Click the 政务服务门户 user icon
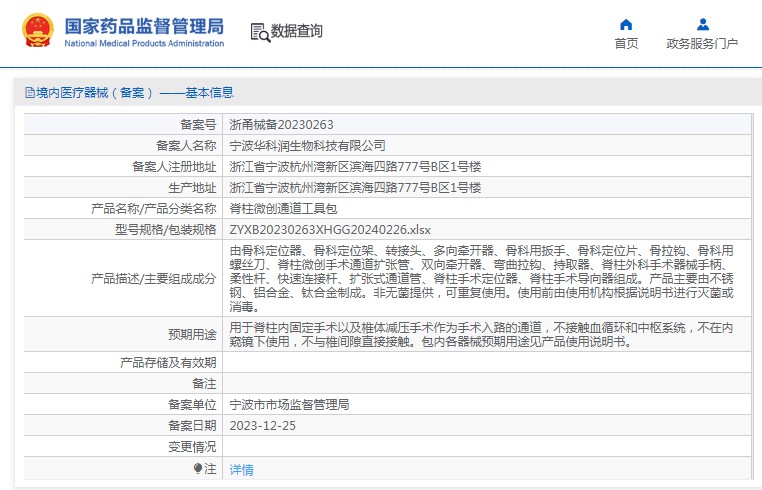 (x=703, y=24)
